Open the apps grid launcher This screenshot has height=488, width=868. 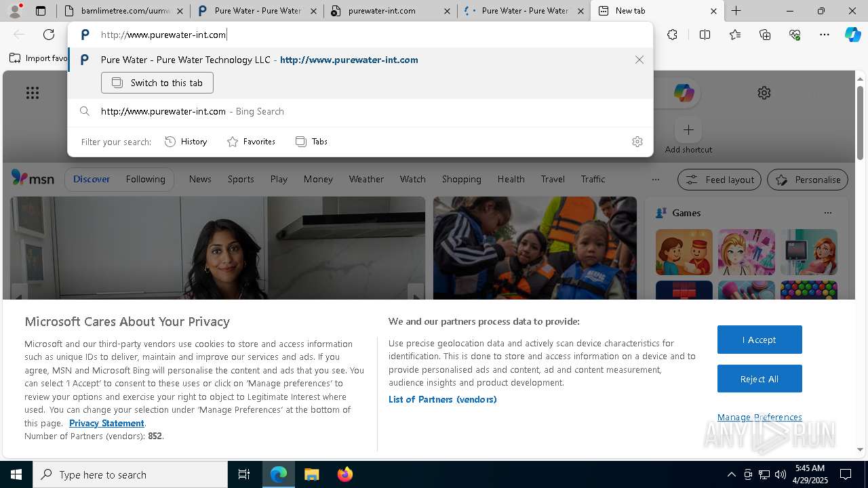coord(33,93)
